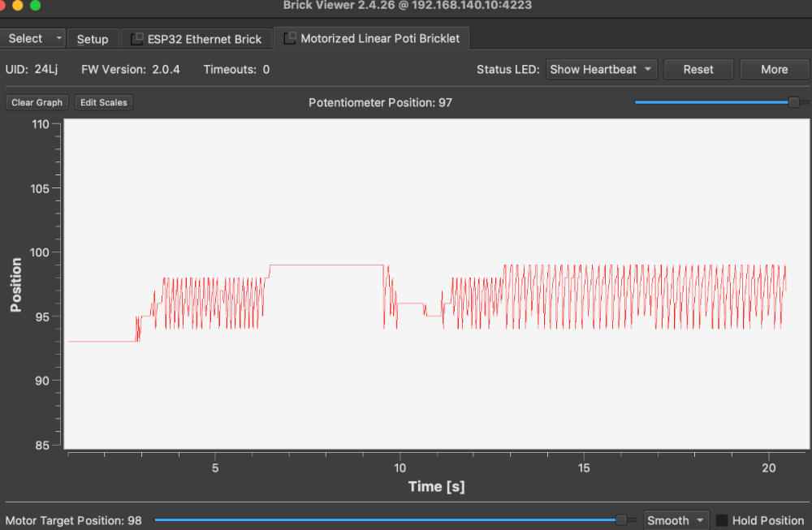Open the Smooth drive mode dropdown

tap(676, 520)
